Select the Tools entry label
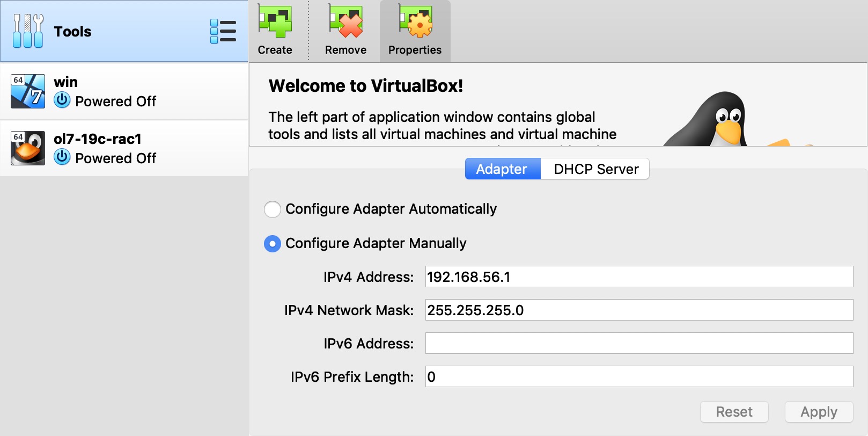The width and height of the screenshot is (868, 436). point(72,32)
